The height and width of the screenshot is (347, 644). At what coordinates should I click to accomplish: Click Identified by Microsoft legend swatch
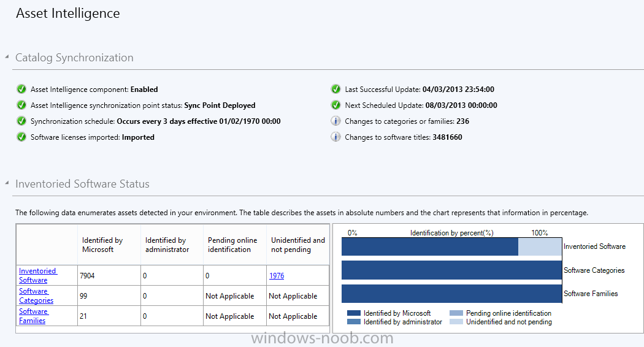click(x=354, y=313)
